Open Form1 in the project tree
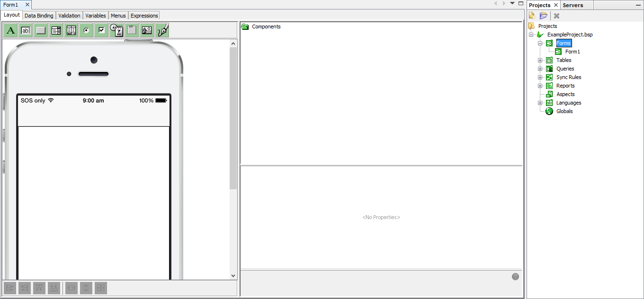Screen dimensions: 644x299 coord(572,52)
